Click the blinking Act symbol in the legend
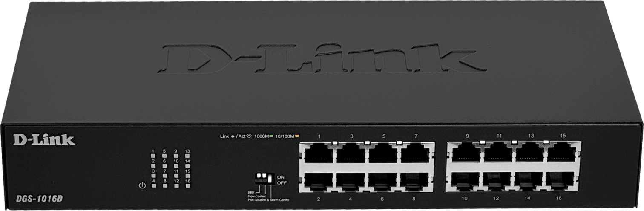Screen dimensions: 644x211 pyautogui.click(x=249, y=136)
